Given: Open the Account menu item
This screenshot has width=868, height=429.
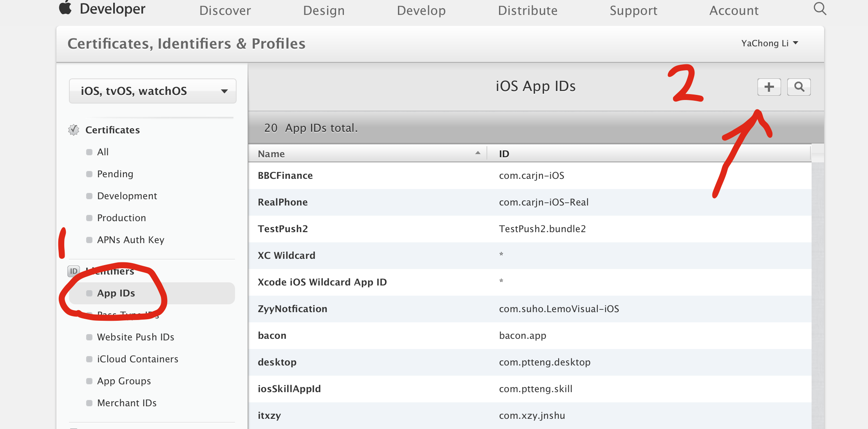Looking at the screenshot, I should [734, 11].
